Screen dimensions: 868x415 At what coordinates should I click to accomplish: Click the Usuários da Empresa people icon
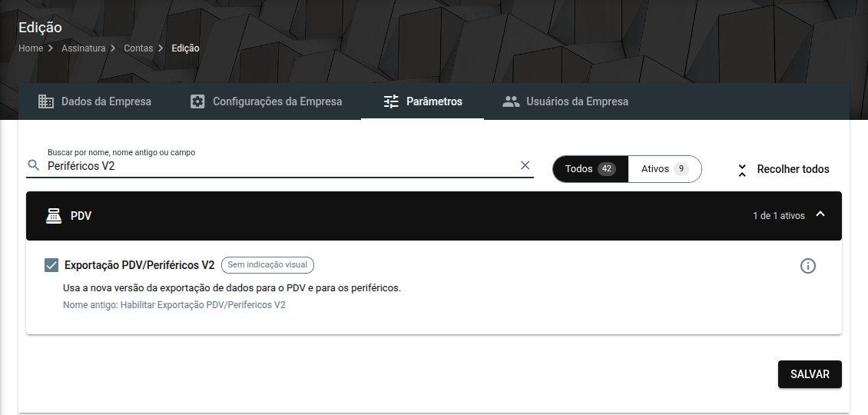click(511, 101)
